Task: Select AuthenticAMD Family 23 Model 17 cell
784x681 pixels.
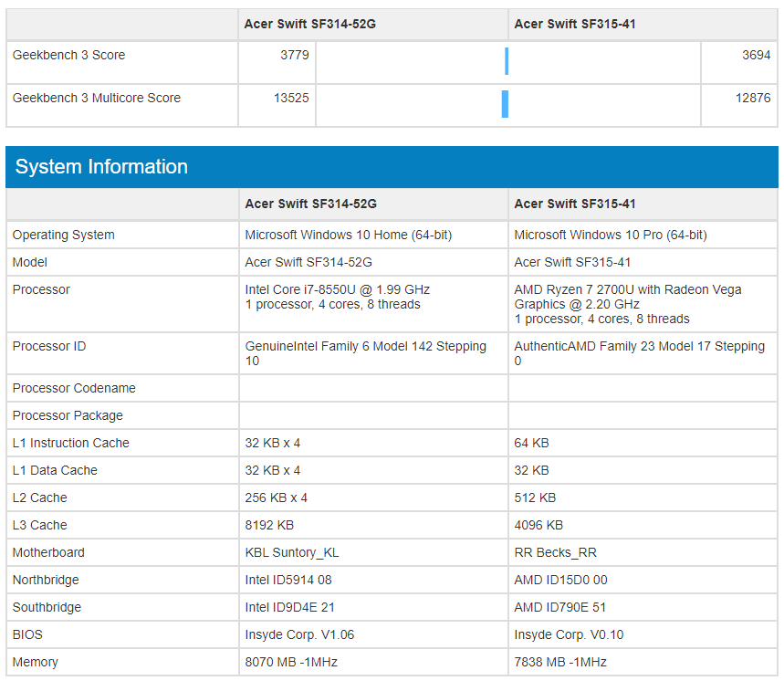Action: 643,353
